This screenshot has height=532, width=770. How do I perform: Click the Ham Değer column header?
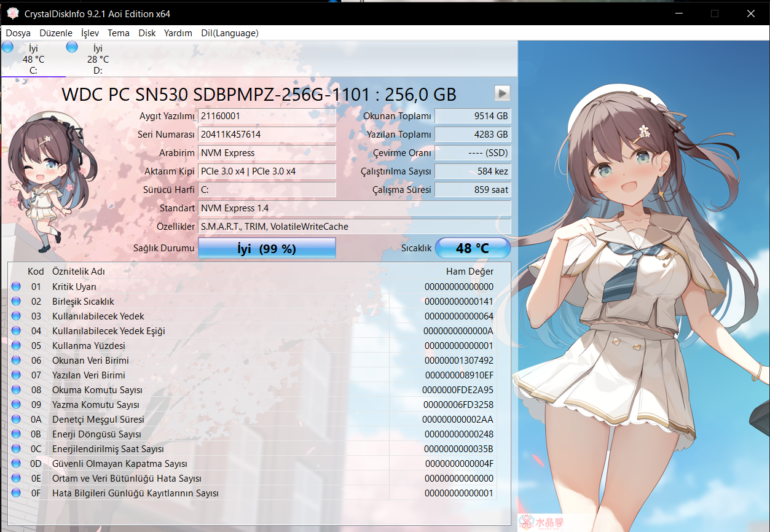(469, 271)
